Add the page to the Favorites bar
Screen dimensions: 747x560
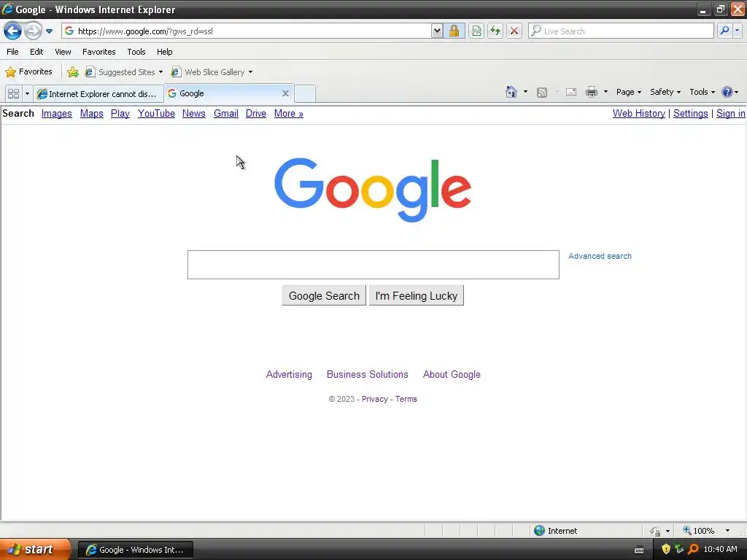73,72
